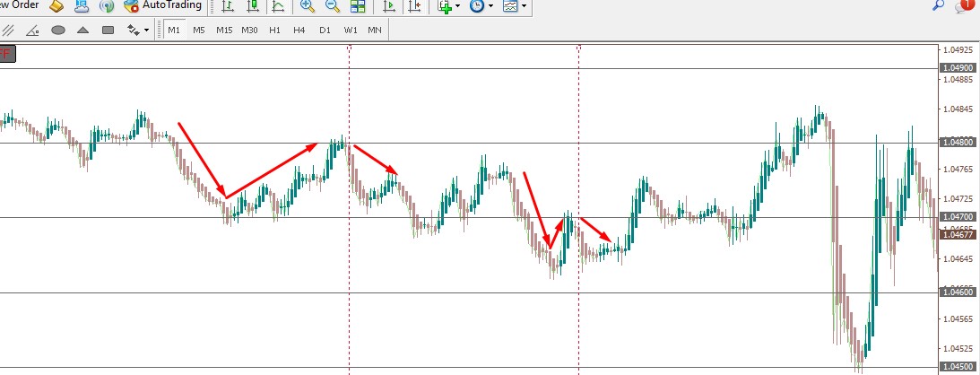Switch to the H4 timeframe

coord(299,30)
